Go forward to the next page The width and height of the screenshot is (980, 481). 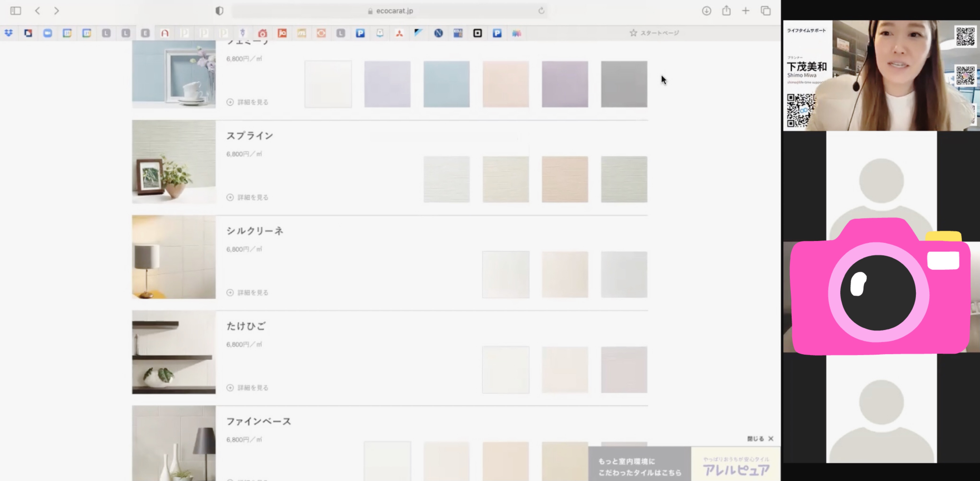point(56,11)
